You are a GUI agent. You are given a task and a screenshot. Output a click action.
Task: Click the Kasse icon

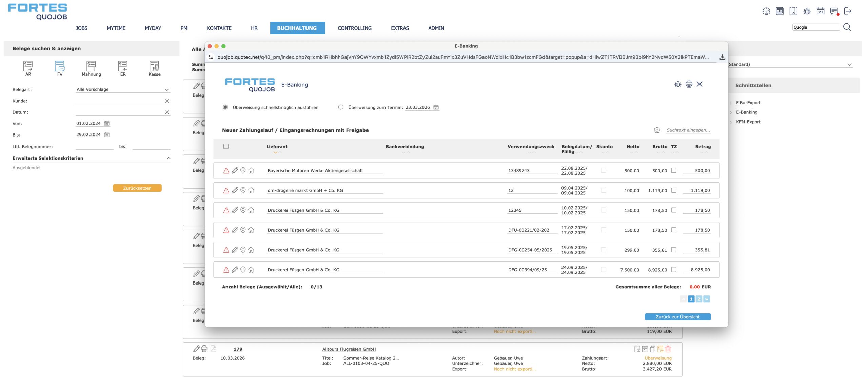click(154, 66)
